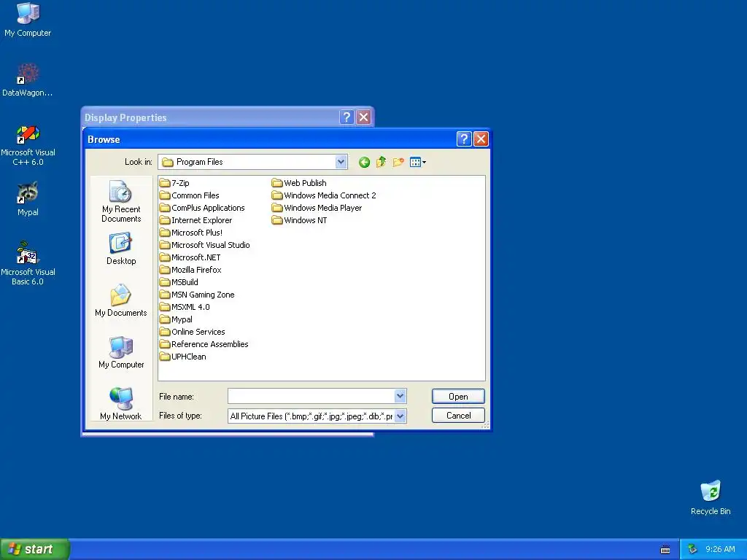Click the taskbar keyboard icon
This screenshot has height=560, width=747.
coord(665,550)
